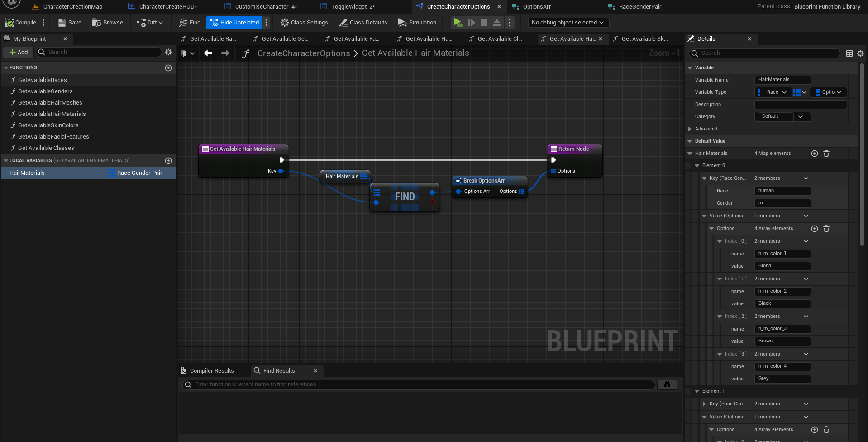Image resolution: width=868 pixels, height=442 pixels.
Task: Select Get Available Classes function
Action: [x=46, y=148]
